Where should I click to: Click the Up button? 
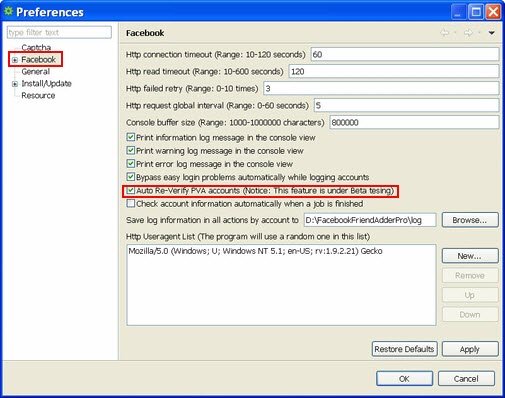click(x=470, y=295)
